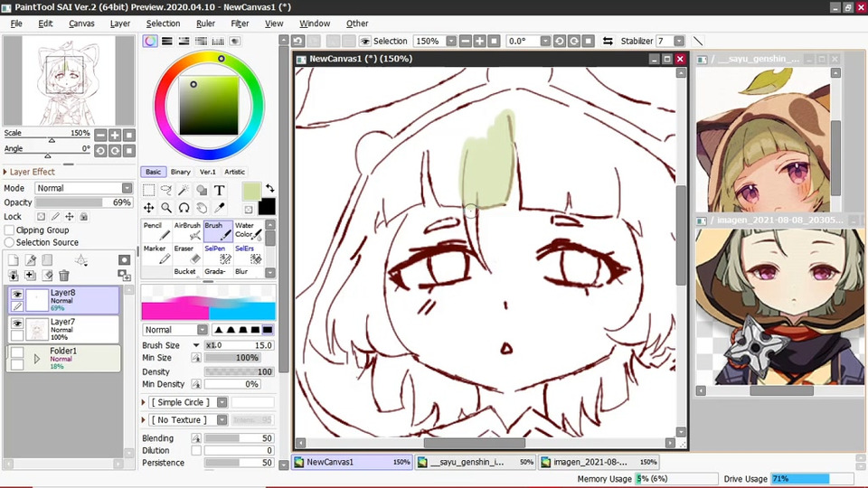The height and width of the screenshot is (488, 868).
Task: Open the rotation angle 0.0° dropdown
Action: click(545, 41)
